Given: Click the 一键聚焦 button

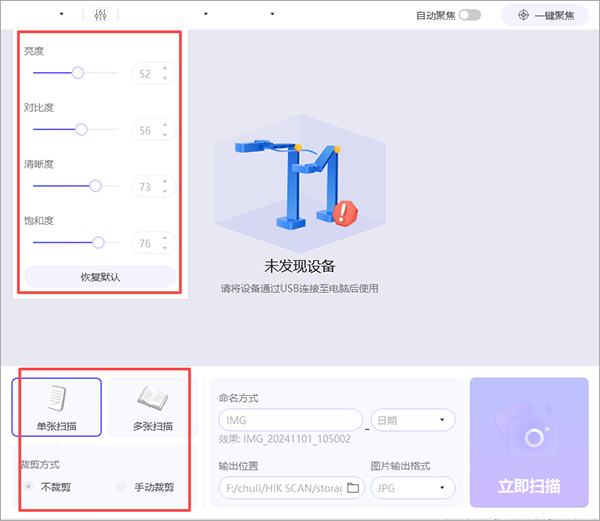Looking at the screenshot, I should (x=545, y=15).
